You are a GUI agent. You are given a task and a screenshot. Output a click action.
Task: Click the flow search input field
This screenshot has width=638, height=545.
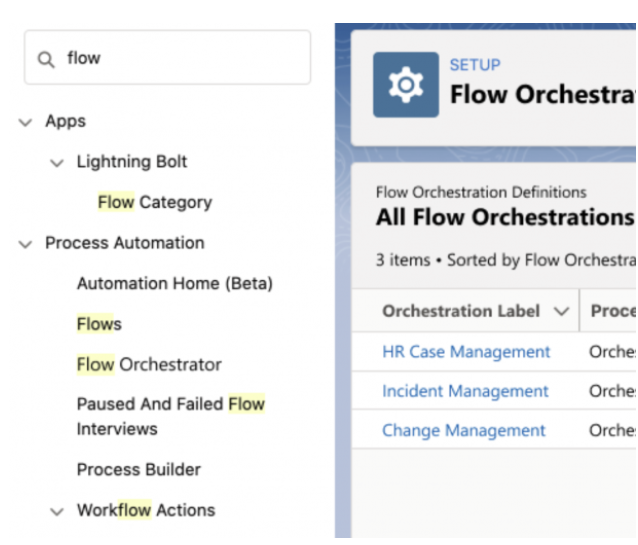180,59
